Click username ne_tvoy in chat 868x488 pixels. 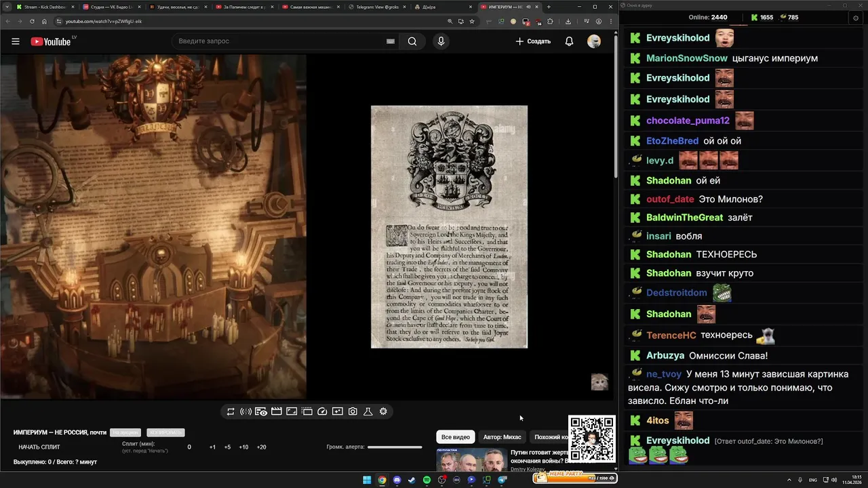[x=664, y=374]
